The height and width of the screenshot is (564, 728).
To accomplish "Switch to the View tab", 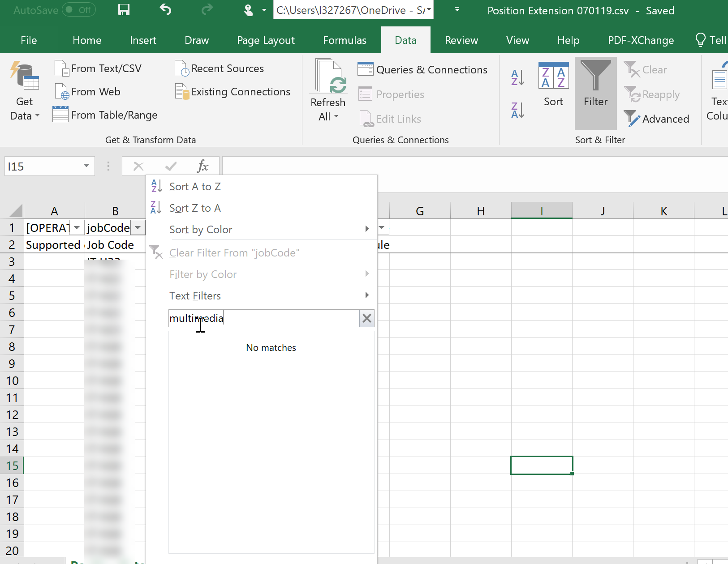I will point(517,40).
